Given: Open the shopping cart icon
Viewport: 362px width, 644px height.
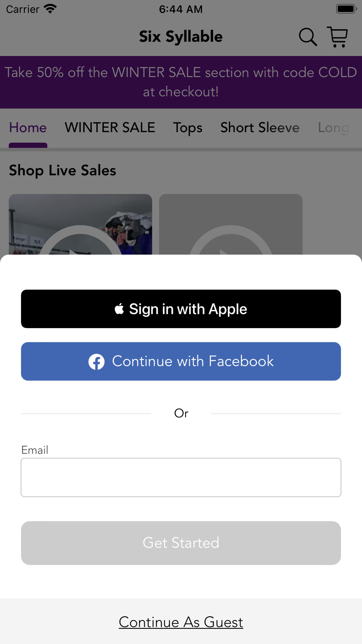Looking at the screenshot, I should (337, 37).
